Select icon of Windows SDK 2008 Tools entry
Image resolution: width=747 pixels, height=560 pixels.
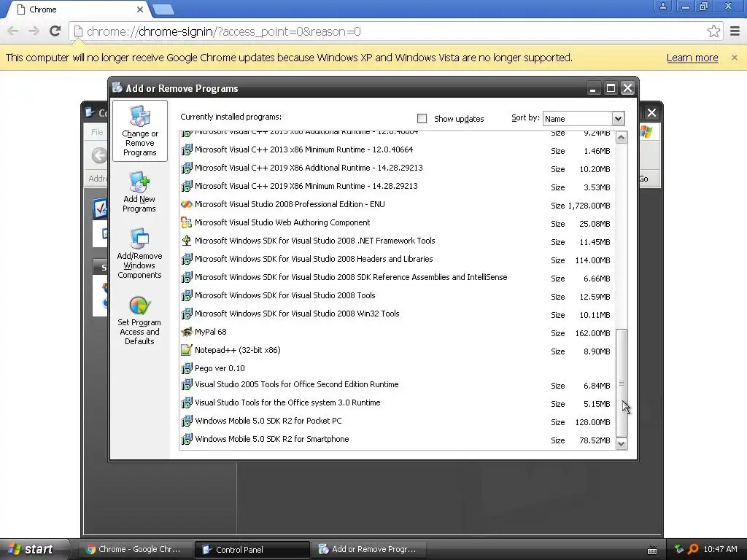point(186,296)
